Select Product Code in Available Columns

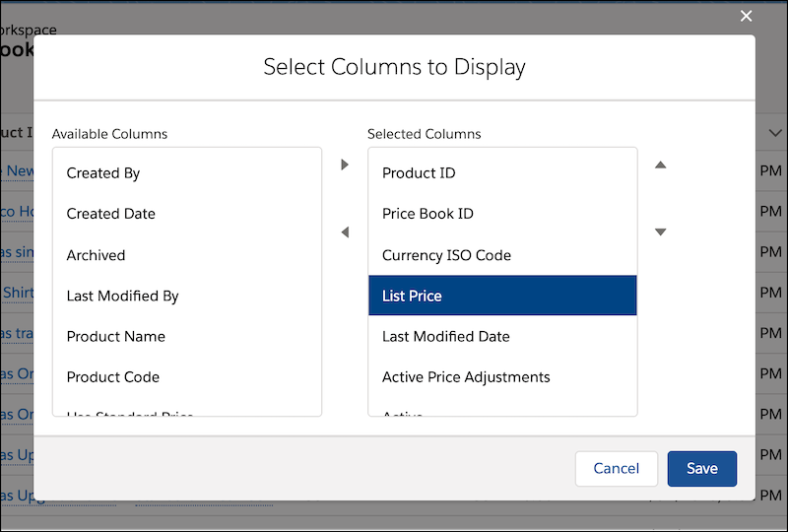(x=187, y=377)
